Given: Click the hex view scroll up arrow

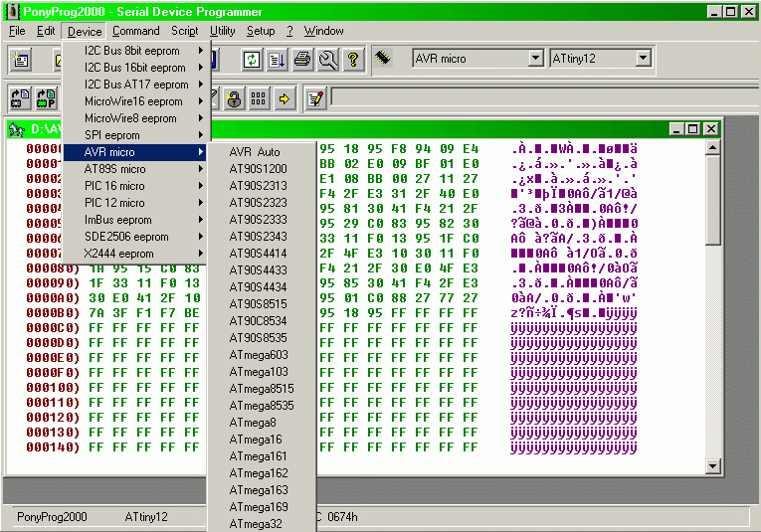Looking at the screenshot, I should [712, 147].
